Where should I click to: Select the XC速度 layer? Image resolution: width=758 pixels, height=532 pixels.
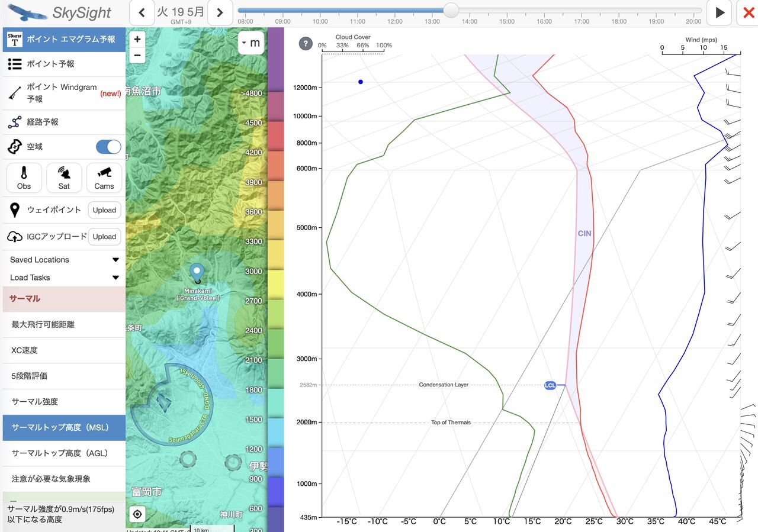tap(64, 350)
